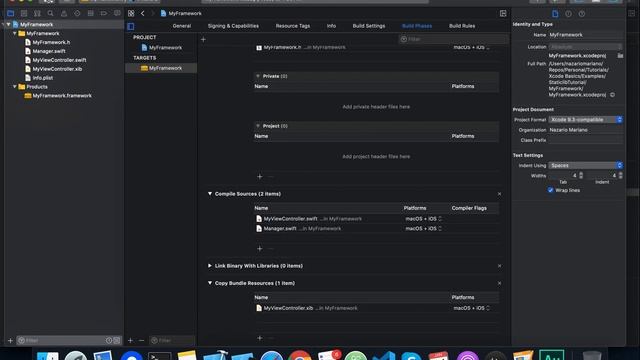Collapse the Copy Bundle Resources section
Image resolution: width=640 pixels, height=360 pixels.
210,283
